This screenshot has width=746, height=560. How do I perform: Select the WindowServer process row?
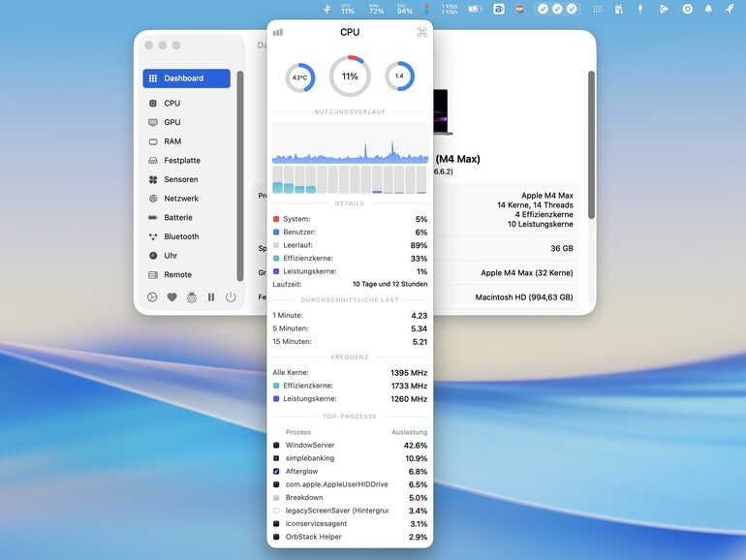pyautogui.click(x=350, y=446)
